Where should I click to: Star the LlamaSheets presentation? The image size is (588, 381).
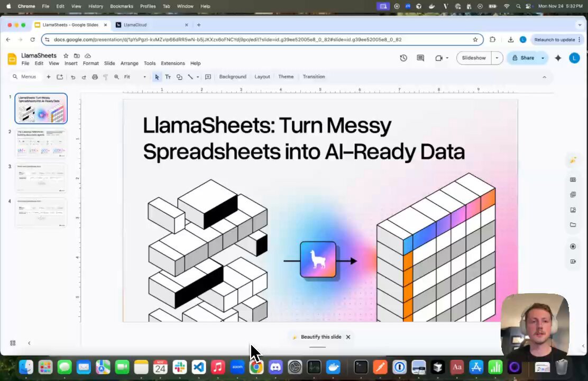(x=66, y=56)
